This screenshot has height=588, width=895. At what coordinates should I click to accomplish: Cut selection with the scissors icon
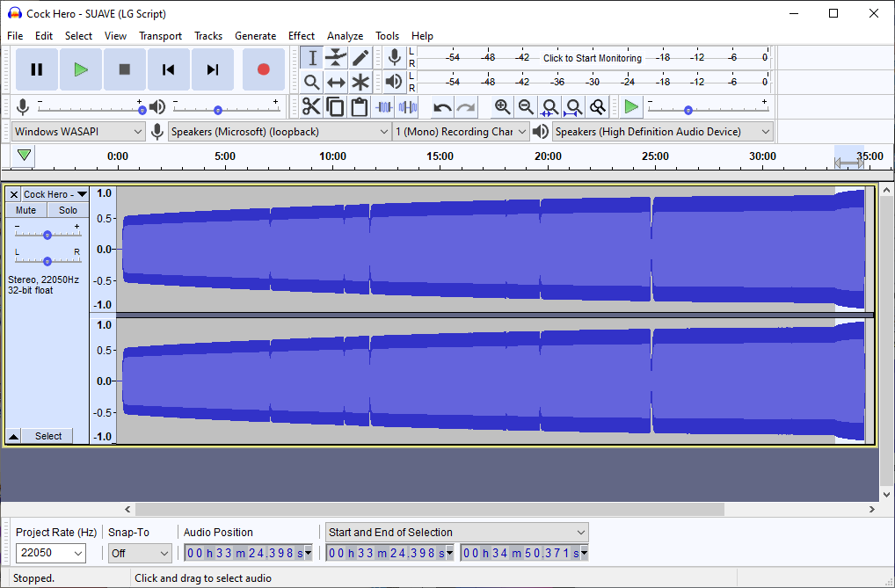coord(311,106)
